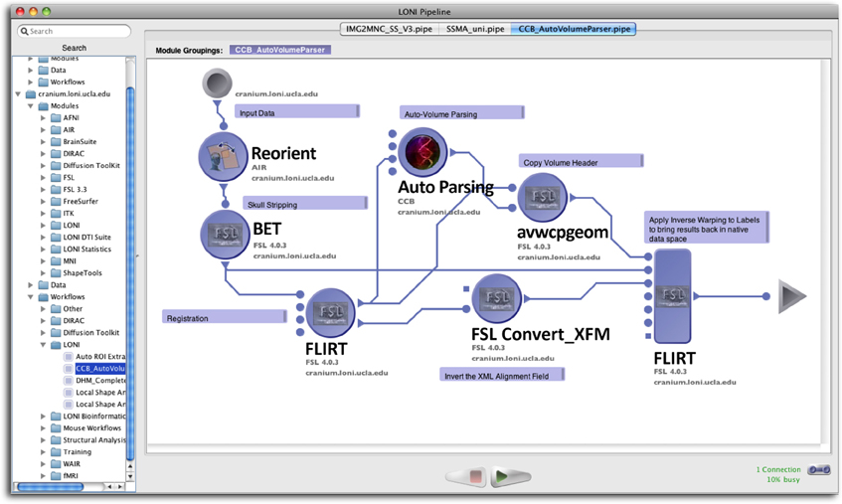842x504 pixels.
Task: Click the Input Data annotation label
Action: tap(297, 111)
